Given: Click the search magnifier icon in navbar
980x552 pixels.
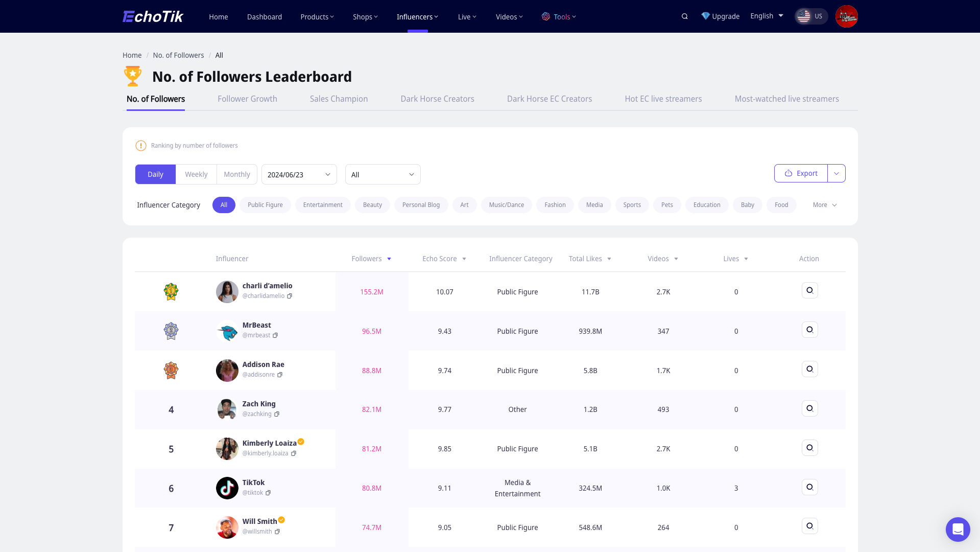Looking at the screenshot, I should point(684,16).
